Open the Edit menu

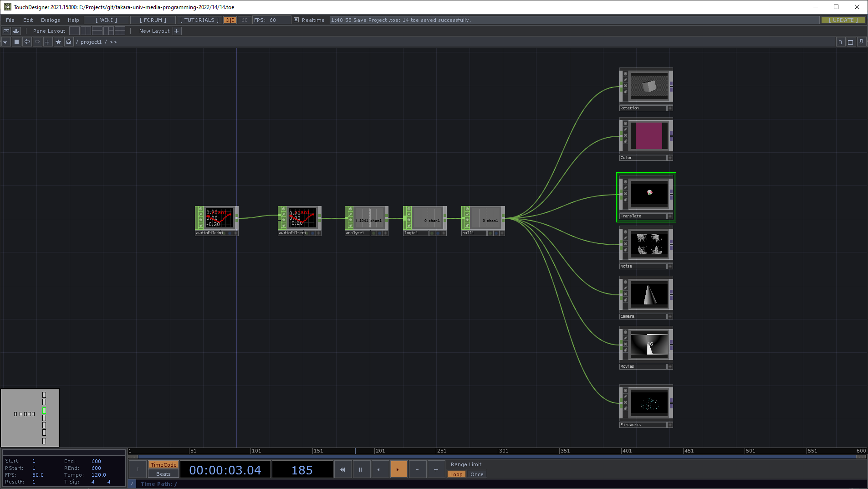click(x=28, y=20)
